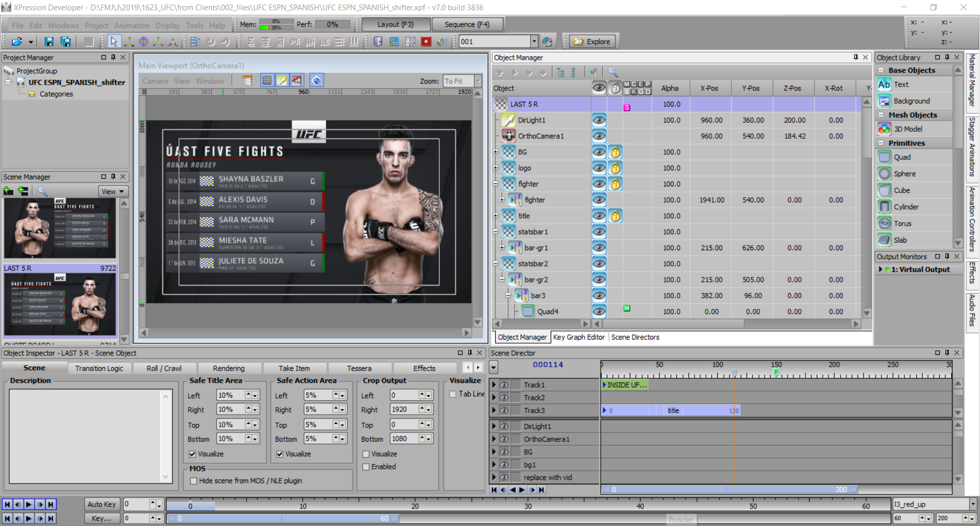Image resolution: width=980 pixels, height=526 pixels.
Task: Check Hide scene from MOS / NLE plugin
Action: pyautogui.click(x=193, y=481)
